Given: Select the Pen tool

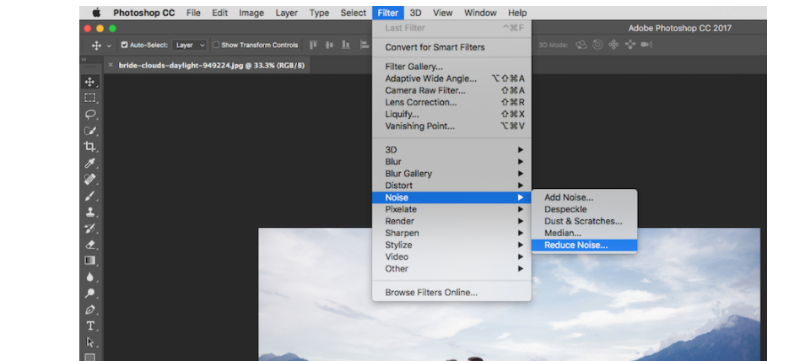Looking at the screenshot, I should (90, 310).
